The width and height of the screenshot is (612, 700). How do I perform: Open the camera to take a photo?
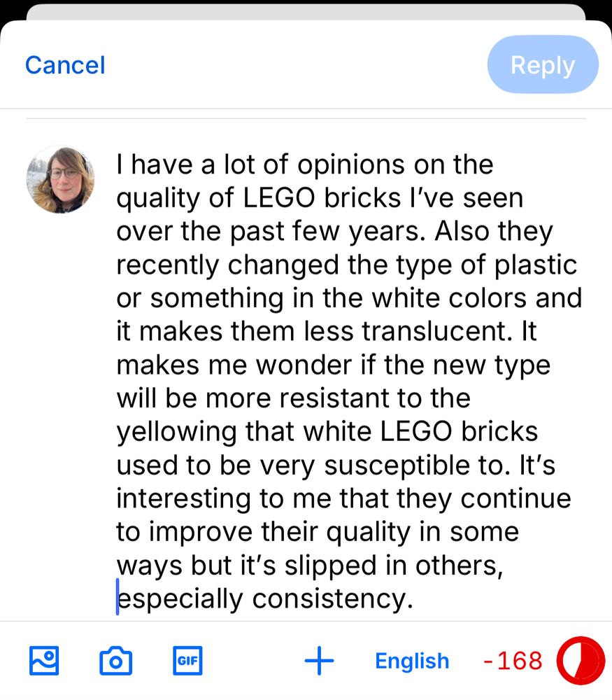115,660
